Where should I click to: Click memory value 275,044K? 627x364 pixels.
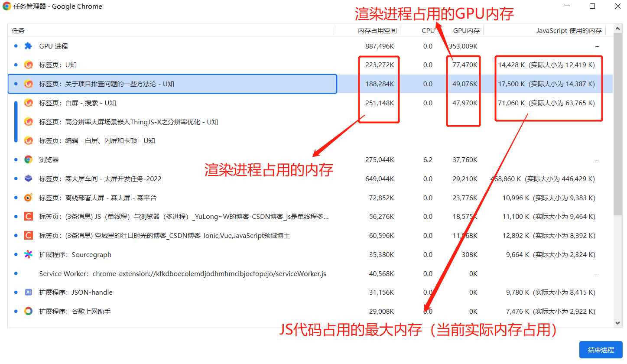coord(380,159)
